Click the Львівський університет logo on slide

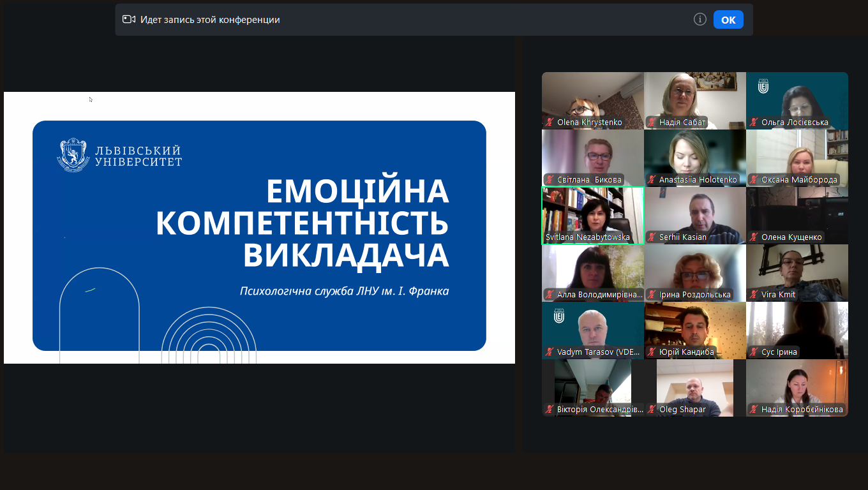pos(120,155)
